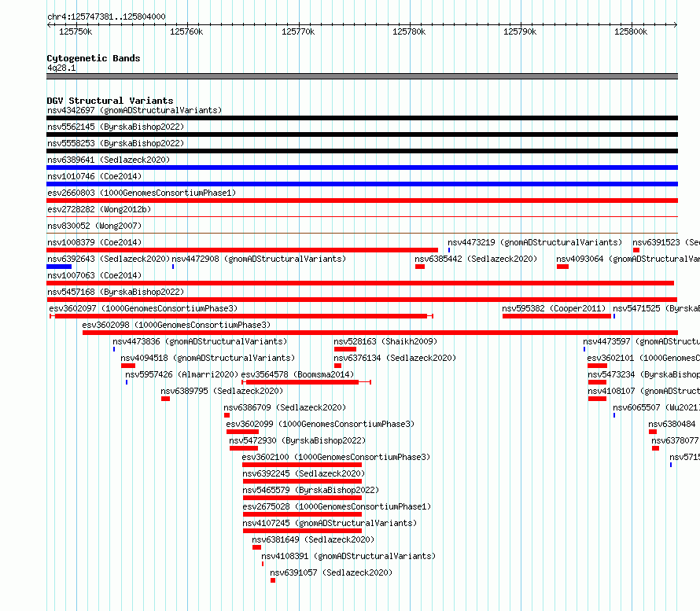
Task: Select nsv6386709 (Sedlazeck2020) label
Action: (285, 407)
